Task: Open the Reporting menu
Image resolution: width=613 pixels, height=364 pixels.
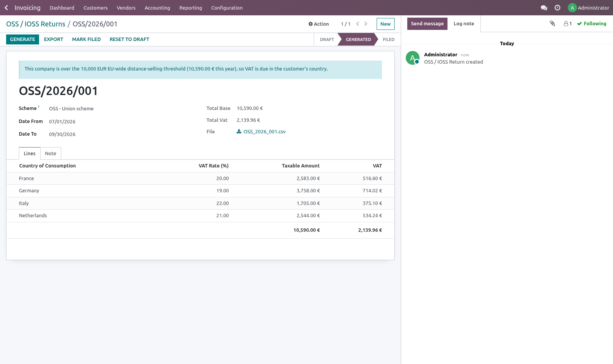Action: coord(191,8)
